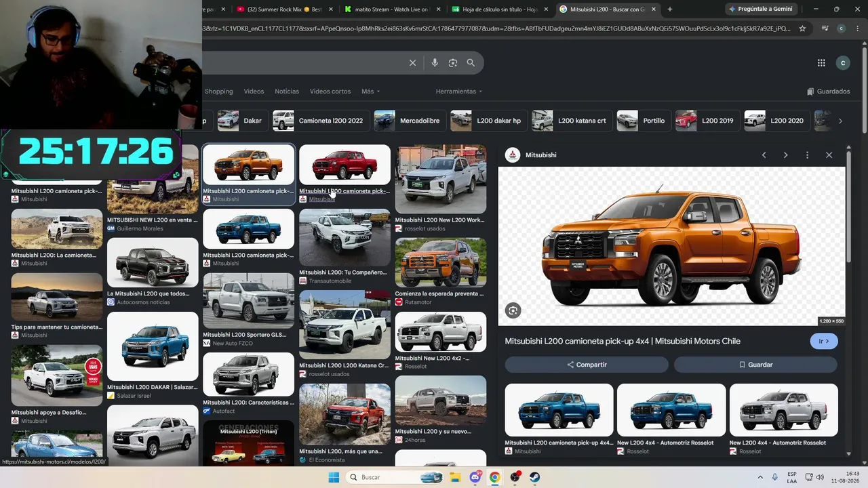Screen dimensions: 868x488
Task: Close the image preview panel
Action: coord(829,155)
